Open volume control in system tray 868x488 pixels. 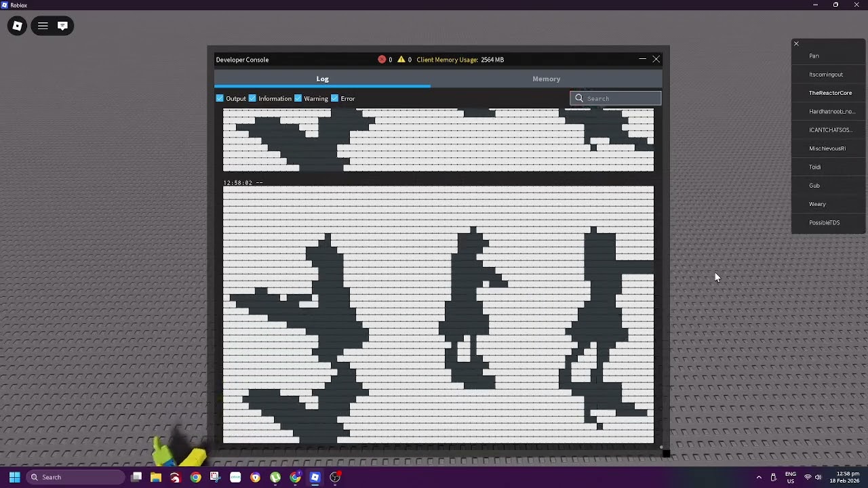pyautogui.click(x=818, y=477)
